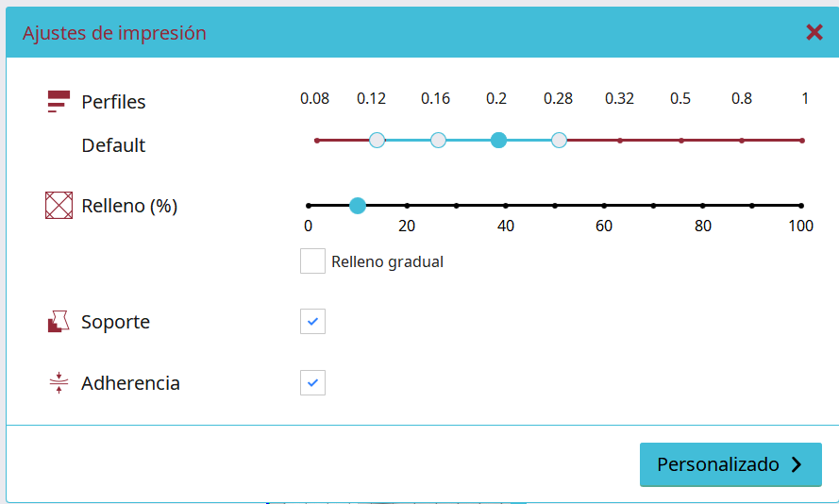Screen dimensions: 839x504
Task: Set profile slider to 0.08
Action: (317, 141)
